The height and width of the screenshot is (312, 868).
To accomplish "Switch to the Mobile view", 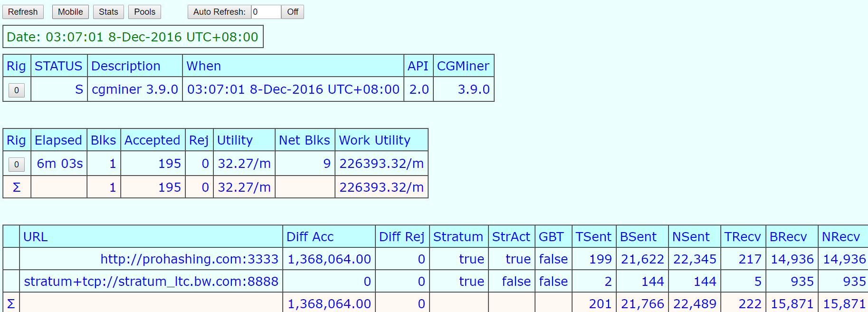I will tap(70, 12).
